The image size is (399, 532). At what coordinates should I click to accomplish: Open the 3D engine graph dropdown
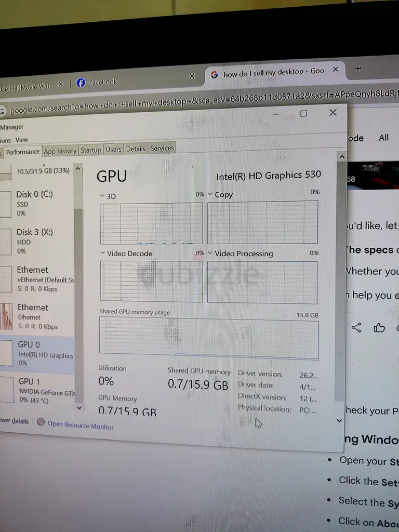click(x=102, y=196)
